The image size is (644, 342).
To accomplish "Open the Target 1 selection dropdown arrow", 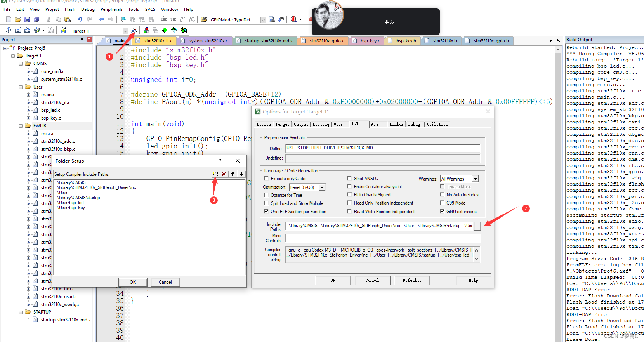I will coord(125,31).
